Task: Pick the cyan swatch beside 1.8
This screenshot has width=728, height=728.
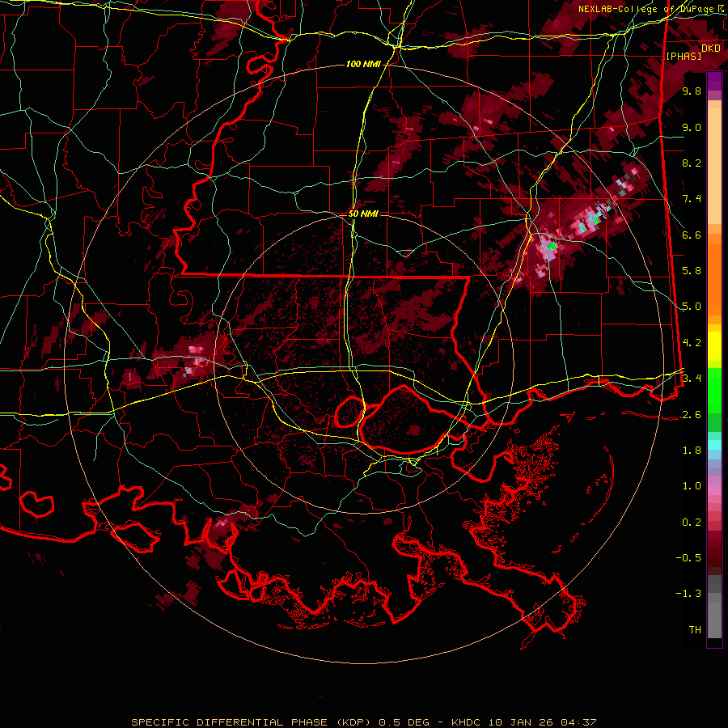Action: click(x=714, y=445)
